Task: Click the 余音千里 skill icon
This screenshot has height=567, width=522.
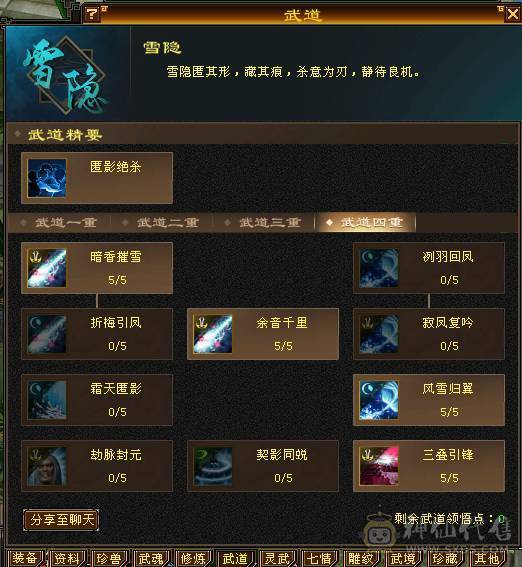Action: click(x=213, y=334)
